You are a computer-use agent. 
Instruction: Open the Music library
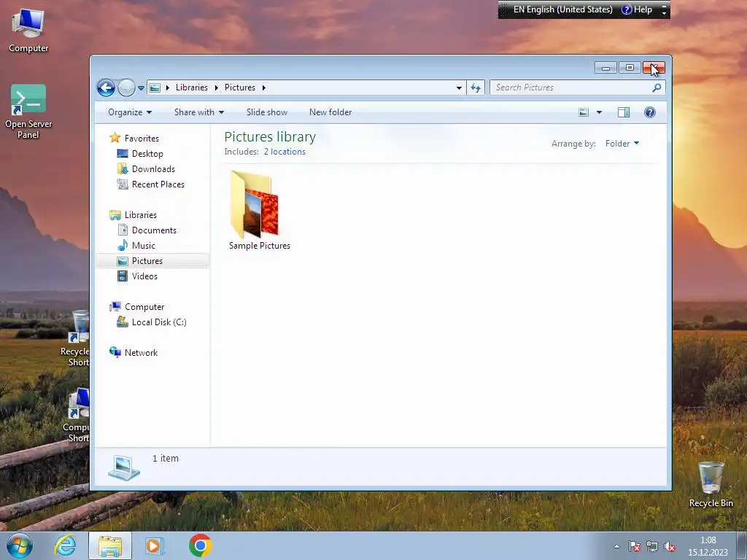click(x=144, y=246)
